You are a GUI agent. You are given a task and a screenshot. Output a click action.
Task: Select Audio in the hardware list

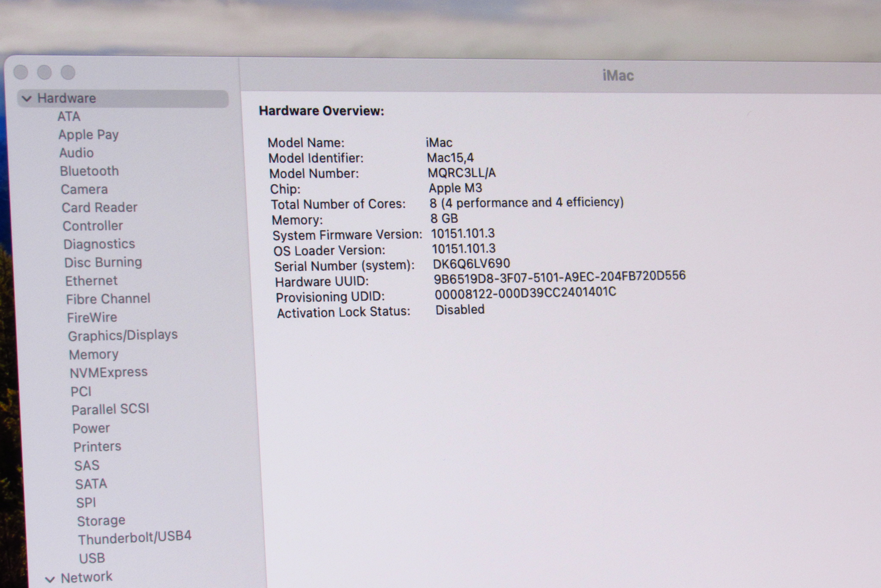[x=76, y=153]
